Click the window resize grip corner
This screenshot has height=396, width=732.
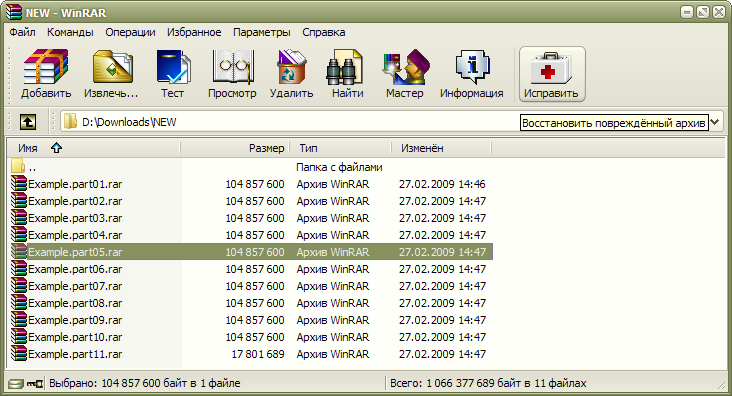click(x=722, y=385)
